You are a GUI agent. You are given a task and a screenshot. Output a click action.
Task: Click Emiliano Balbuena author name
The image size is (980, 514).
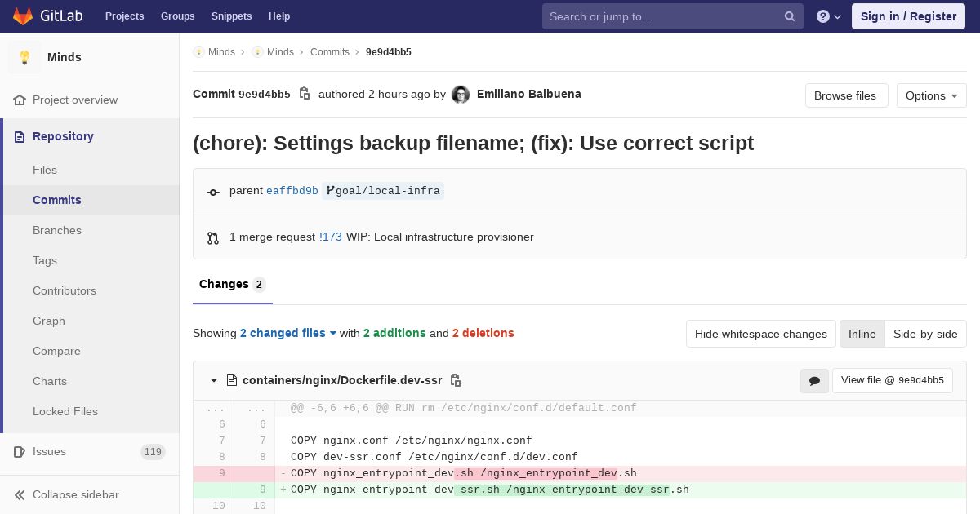pos(529,94)
